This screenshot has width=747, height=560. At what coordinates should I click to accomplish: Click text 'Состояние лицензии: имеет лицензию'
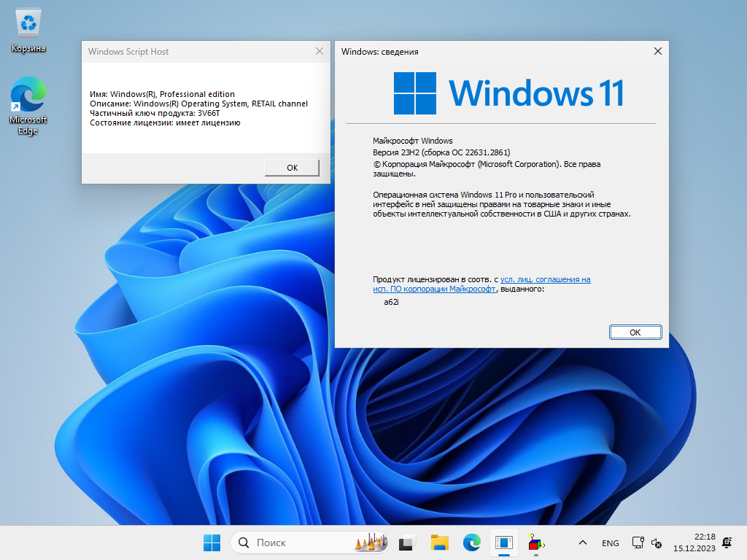pos(165,122)
